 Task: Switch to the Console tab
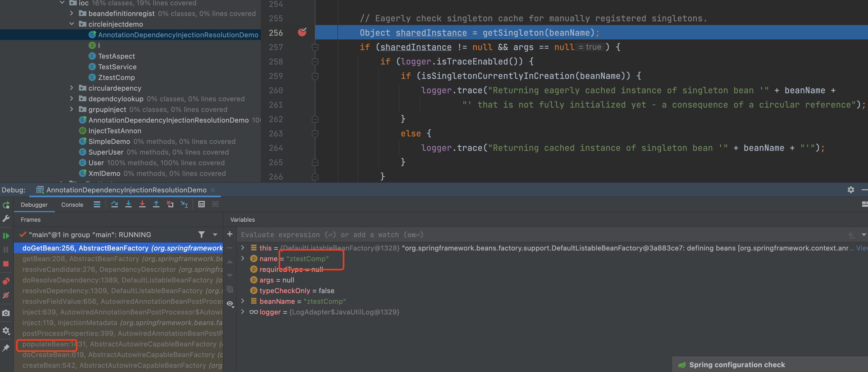(x=72, y=205)
